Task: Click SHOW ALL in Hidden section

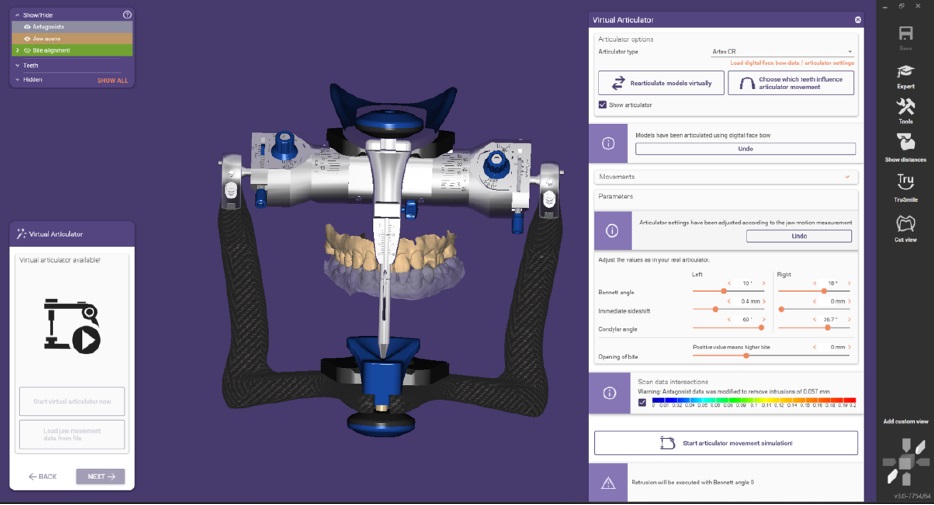Action: point(112,80)
